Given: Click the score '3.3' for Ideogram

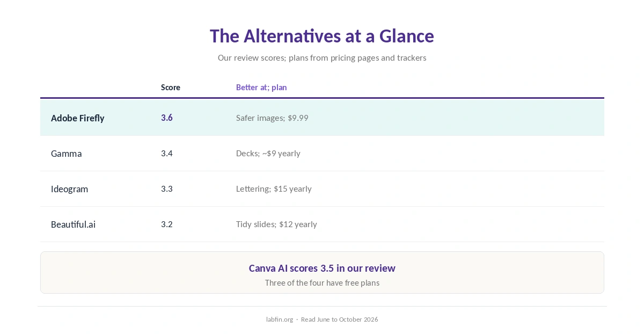Looking at the screenshot, I should (x=167, y=188).
